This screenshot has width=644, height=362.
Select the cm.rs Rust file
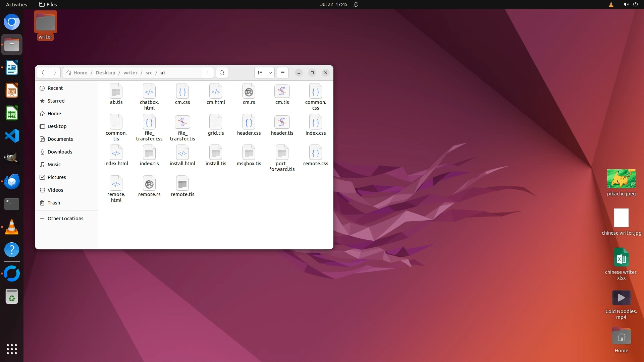[x=249, y=92]
